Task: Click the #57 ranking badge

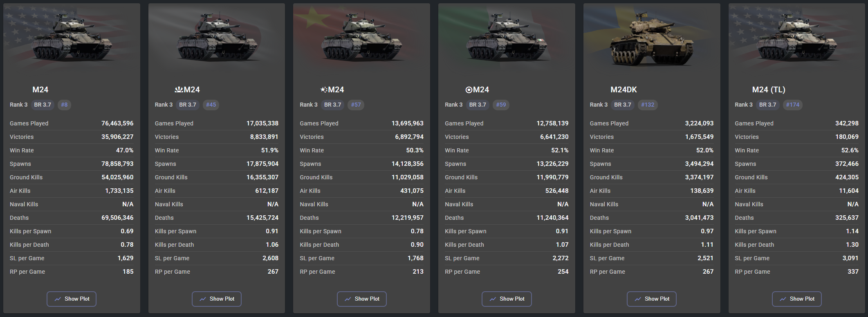Action: click(356, 105)
